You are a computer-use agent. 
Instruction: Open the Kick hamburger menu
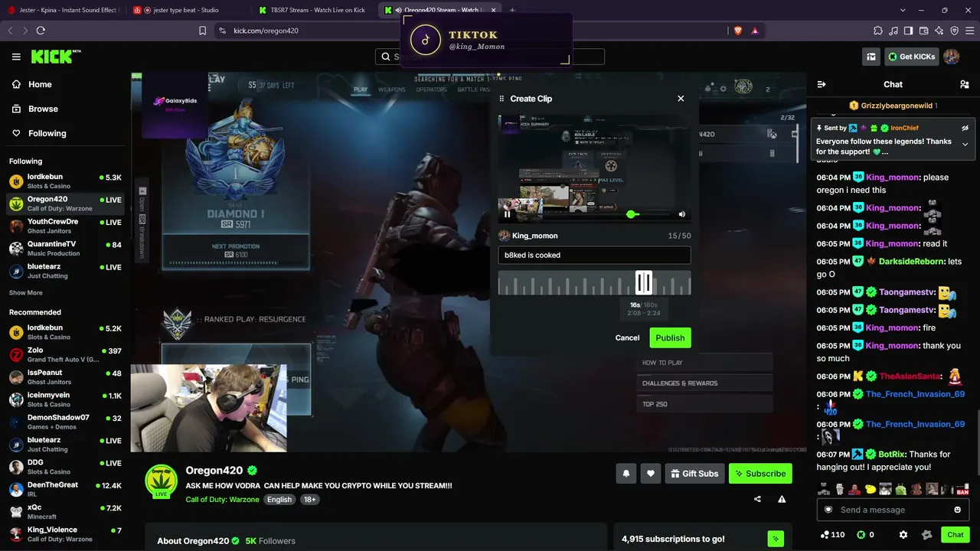16,57
